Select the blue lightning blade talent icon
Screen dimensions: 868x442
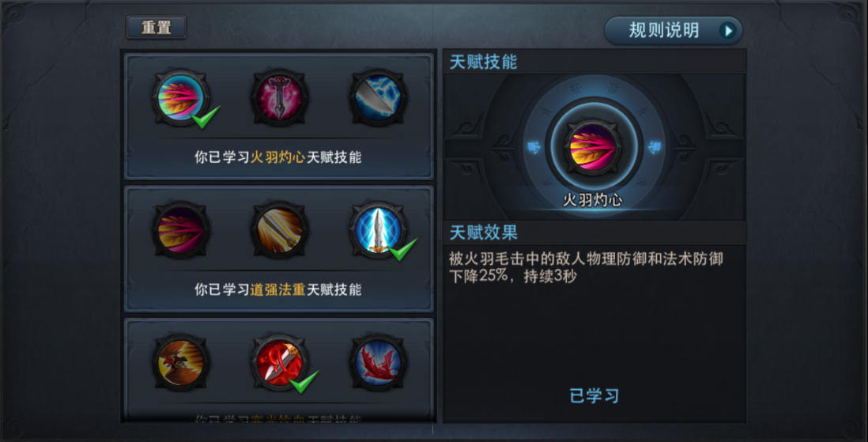[378, 98]
